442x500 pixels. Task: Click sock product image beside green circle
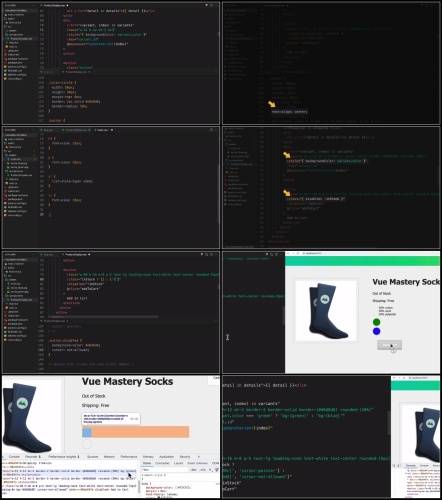click(x=326, y=311)
